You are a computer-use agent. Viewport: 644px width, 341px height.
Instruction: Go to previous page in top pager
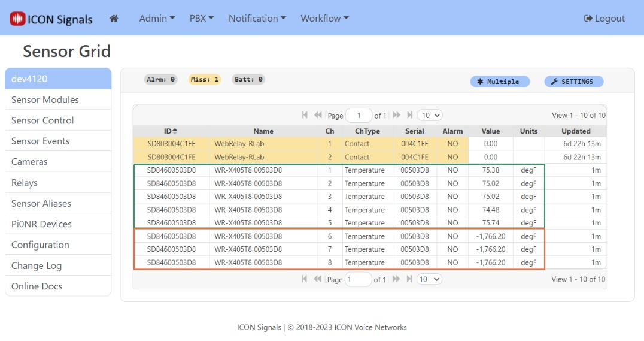[x=318, y=115]
